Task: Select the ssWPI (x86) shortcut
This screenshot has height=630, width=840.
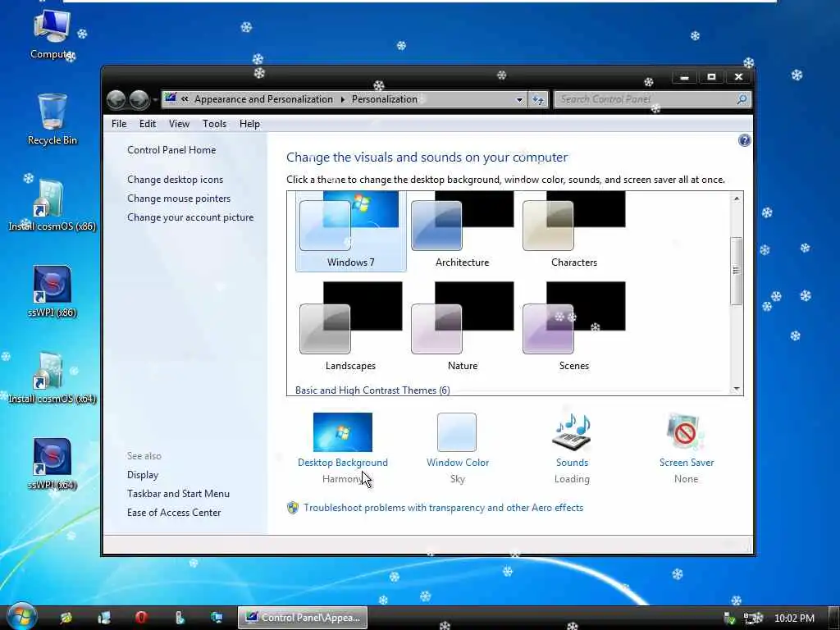Action: (x=52, y=292)
